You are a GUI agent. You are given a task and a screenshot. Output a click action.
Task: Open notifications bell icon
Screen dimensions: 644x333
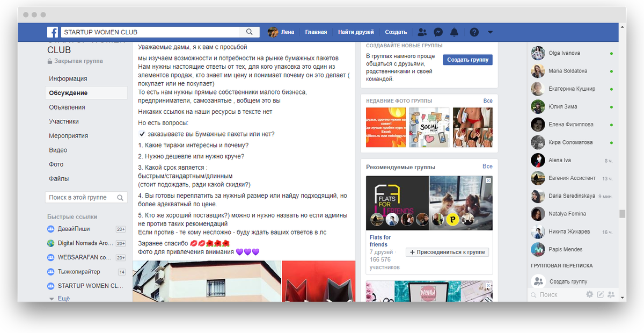[455, 32]
